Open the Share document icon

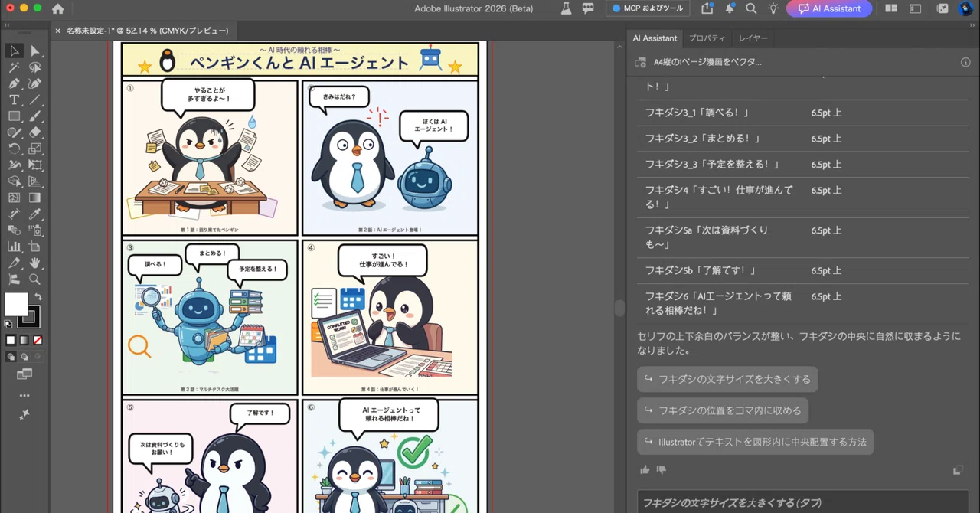[707, 8]
